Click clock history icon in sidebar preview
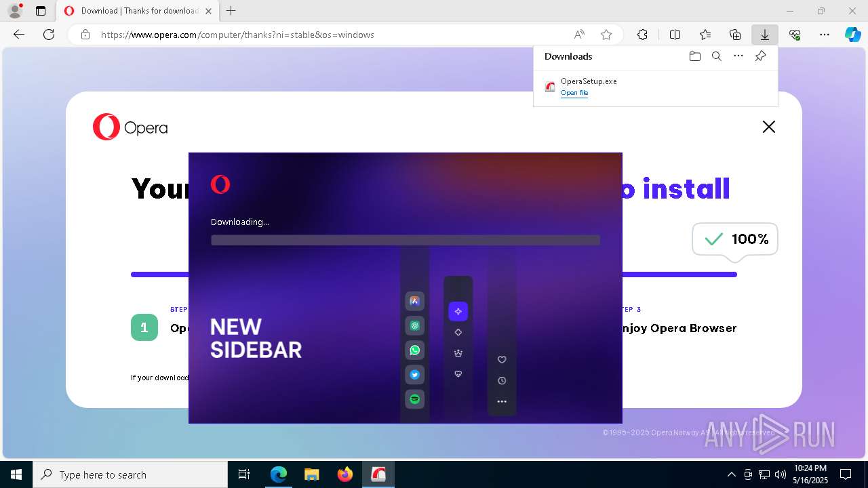The width and height of the screenshot is (868, 488). point(502,381)
